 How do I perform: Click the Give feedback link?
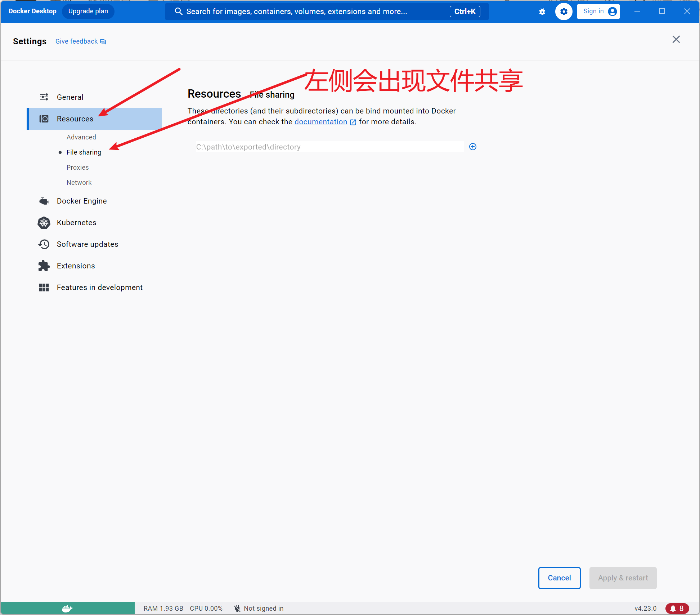pyautogui.click(x=77, y=41)
